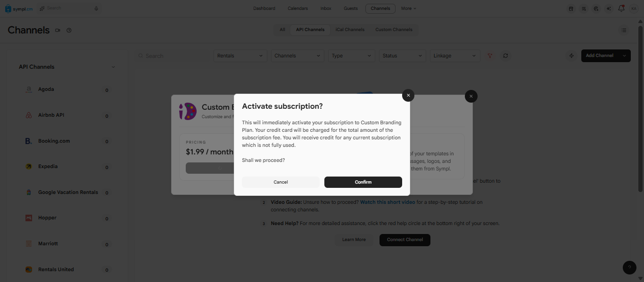Cancel the subscription activation
Screen dimensions: 644x282
click(x=281, y=182)
